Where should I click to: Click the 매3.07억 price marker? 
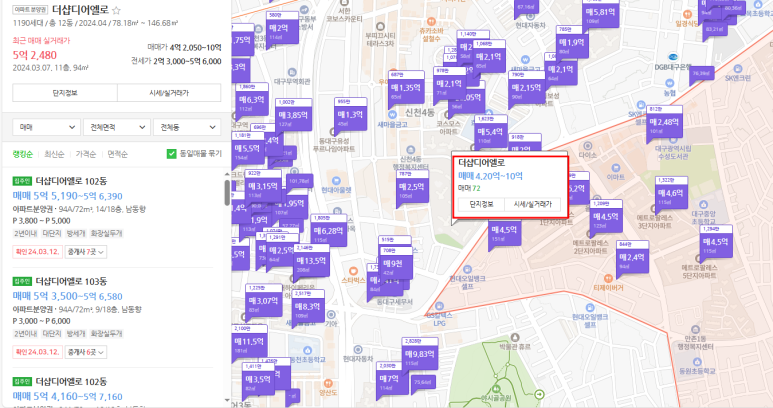point(264,301)
